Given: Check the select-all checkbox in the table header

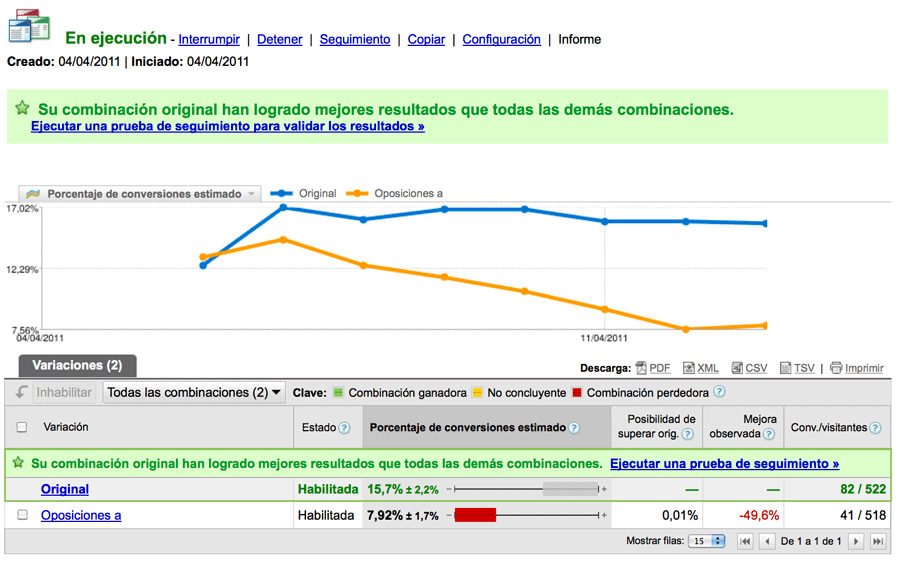Looking at the screenshot, I should click(22, 427).
